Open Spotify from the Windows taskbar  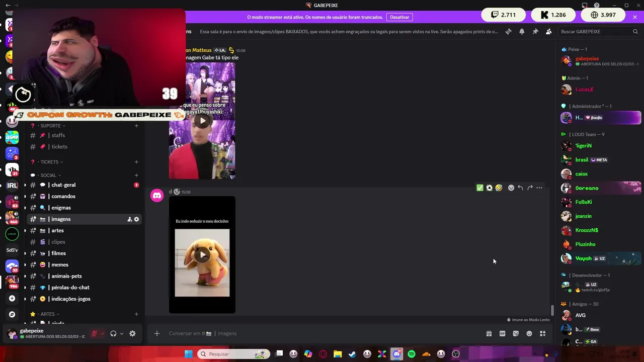point(412,354)
